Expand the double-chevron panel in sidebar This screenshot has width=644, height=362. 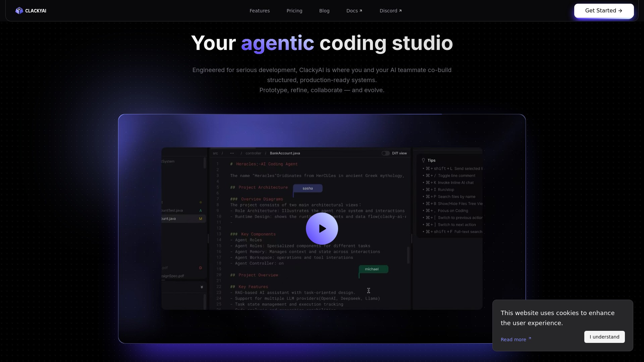[202, 287]
